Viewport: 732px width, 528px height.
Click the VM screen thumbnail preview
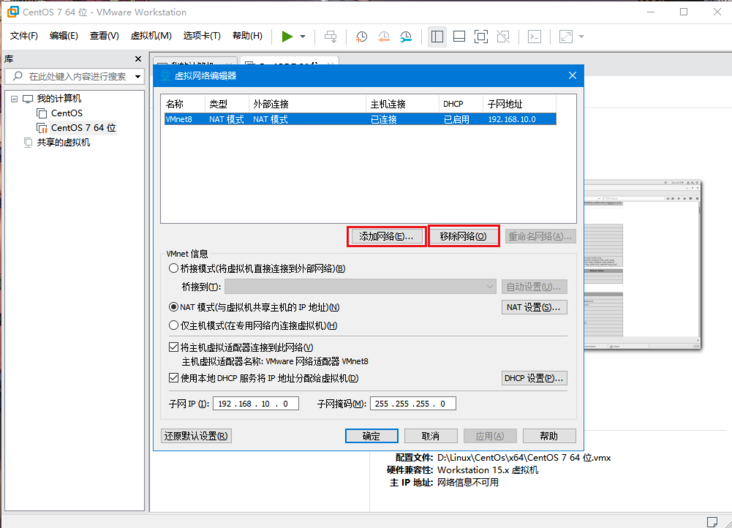(642, 265)
